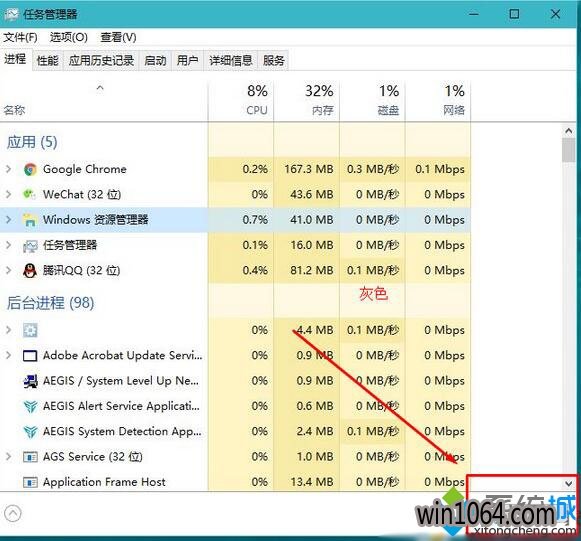The image size is (581, 541).
Task: Select the Windows 资源管理器 row name
Action: click(x=95, y=220)
